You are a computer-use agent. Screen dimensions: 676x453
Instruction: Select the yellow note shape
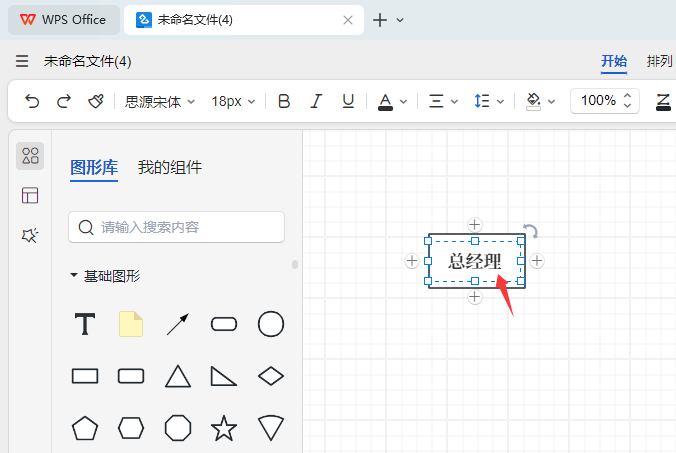click(x=131, y=324)
